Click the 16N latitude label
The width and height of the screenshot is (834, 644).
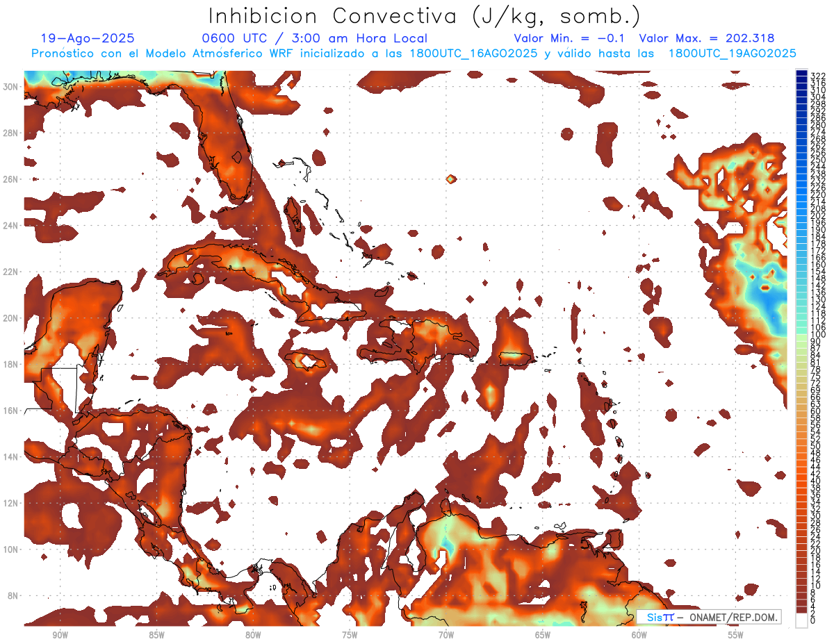(x=12, y=411)
